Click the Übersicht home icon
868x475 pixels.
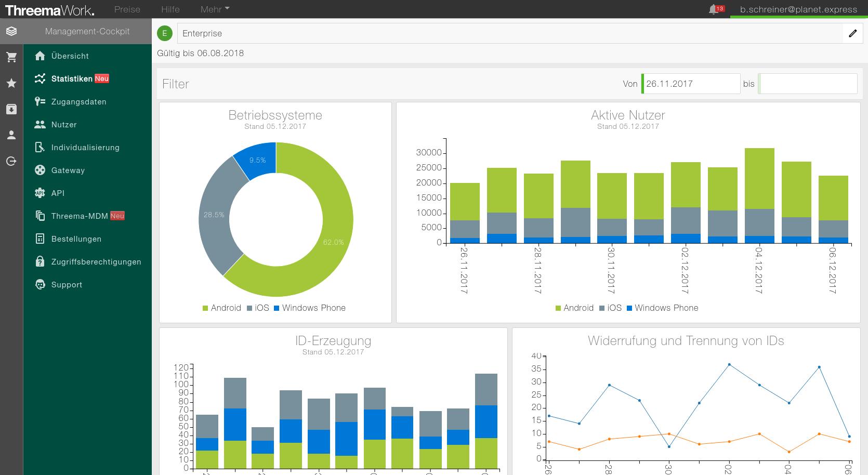40,56
